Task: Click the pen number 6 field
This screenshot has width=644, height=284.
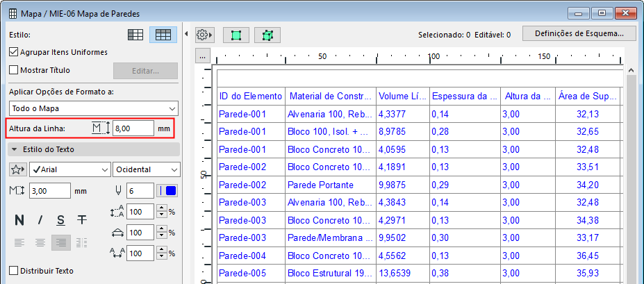Action: [x=140, y=190]
